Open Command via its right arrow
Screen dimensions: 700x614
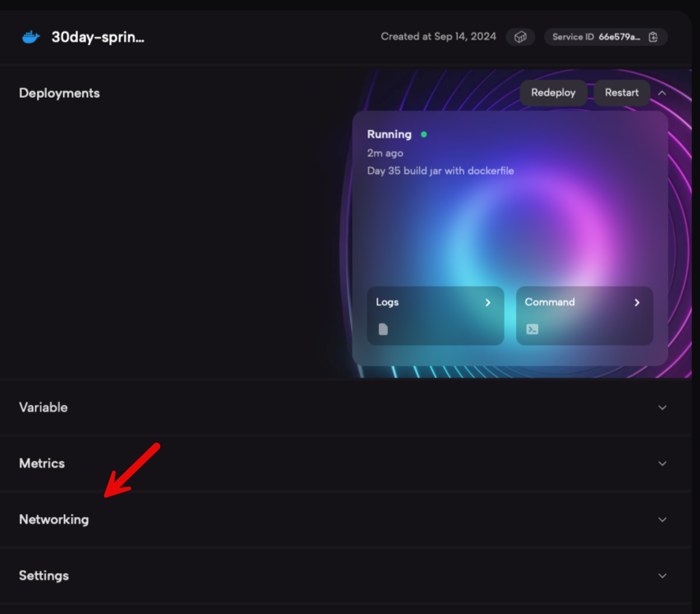(x=637, y=302)
